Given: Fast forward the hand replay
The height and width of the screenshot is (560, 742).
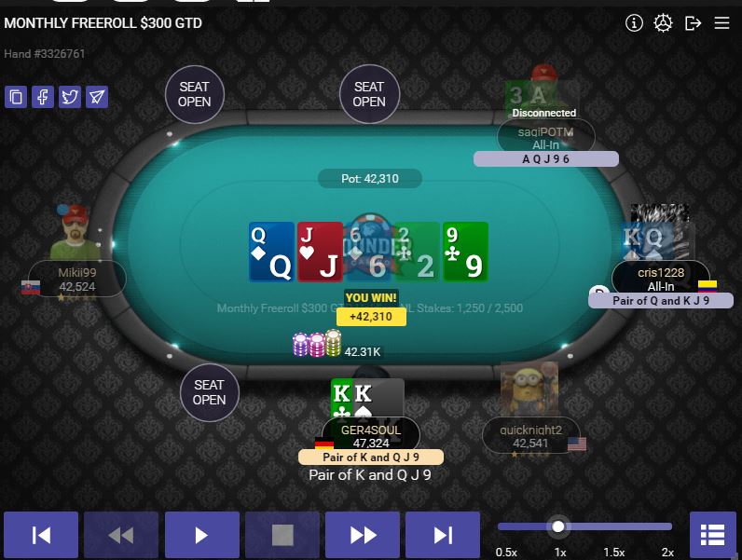Looking at the screenshot, I should (363, 535).
